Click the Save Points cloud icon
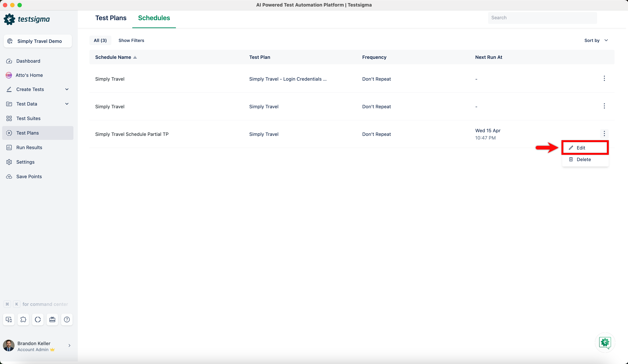628x364 pixels. click(x=9, y=177)
